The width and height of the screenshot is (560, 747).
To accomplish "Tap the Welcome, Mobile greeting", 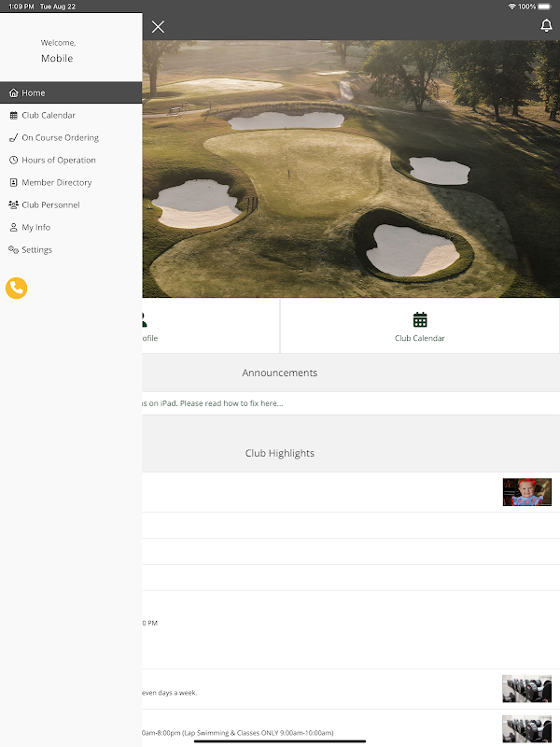I will click(58, 51).
